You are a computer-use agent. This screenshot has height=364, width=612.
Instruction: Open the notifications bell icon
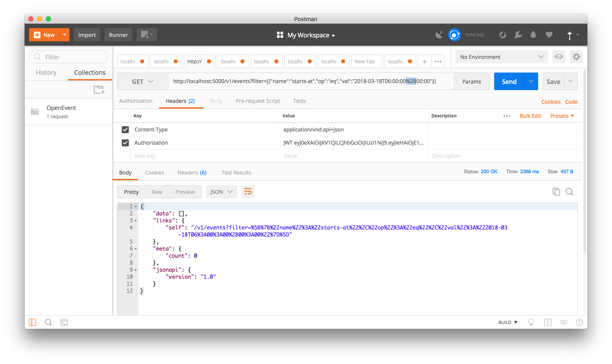pyautogui.click(x=533, y=35)
